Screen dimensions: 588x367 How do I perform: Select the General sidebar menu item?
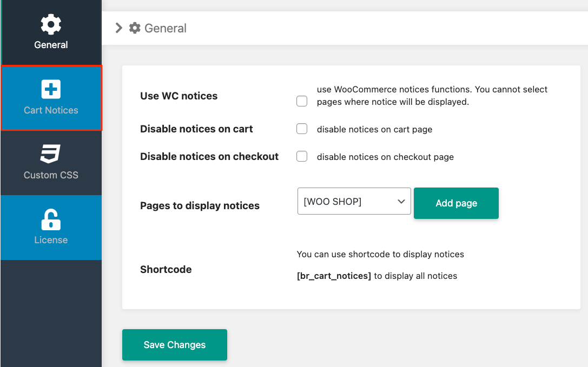pyautogui.click(x=51, y=32)
